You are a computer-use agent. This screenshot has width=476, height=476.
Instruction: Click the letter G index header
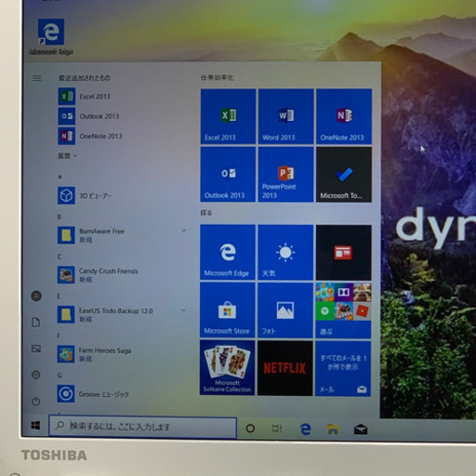pos(59,376)
